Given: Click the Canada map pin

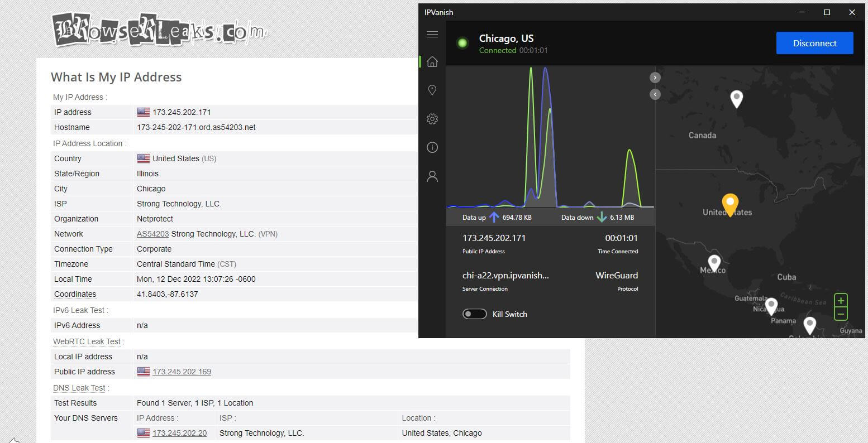Looking at the screenshot, I should click(x=737, y=99).
